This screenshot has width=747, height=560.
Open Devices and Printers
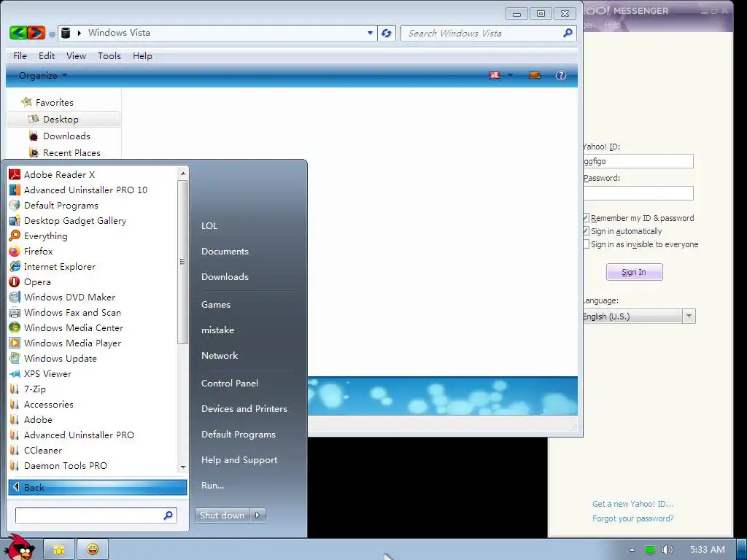(244, 409)
